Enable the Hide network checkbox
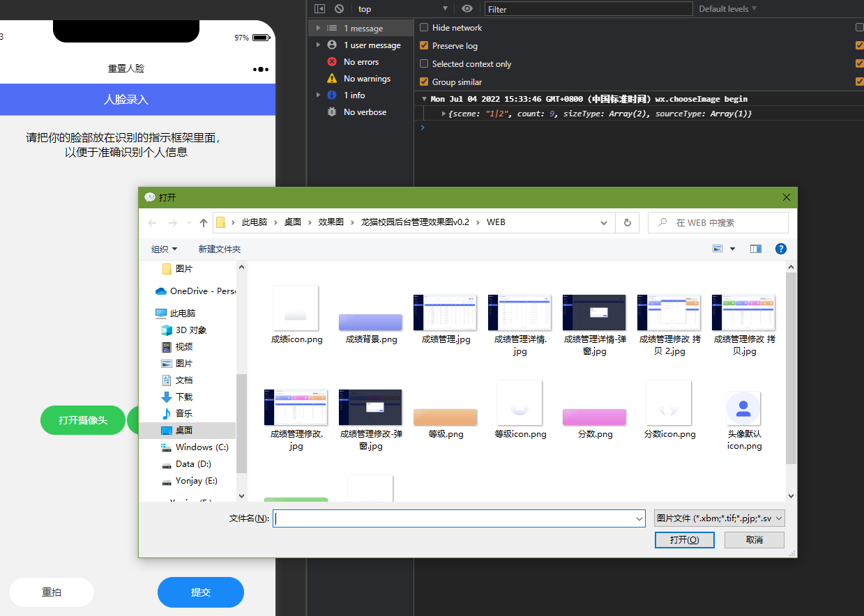Image resolution: width=864 pixels, height=616 pixels. pos(424,27)
